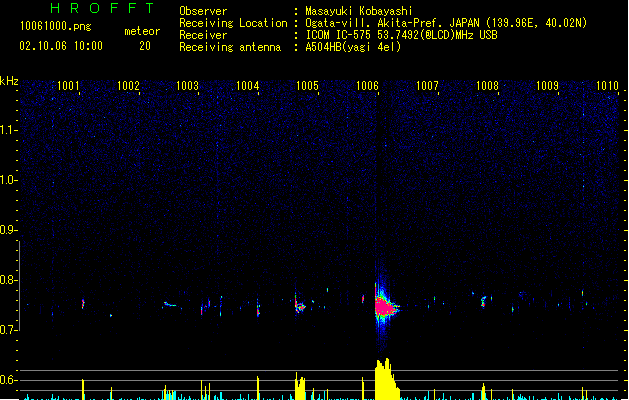The width and height of the screenshot is (629, 400).
Task: Click the A504HB(yagi 4el) antenna value
Action: (x=353, y=47)
